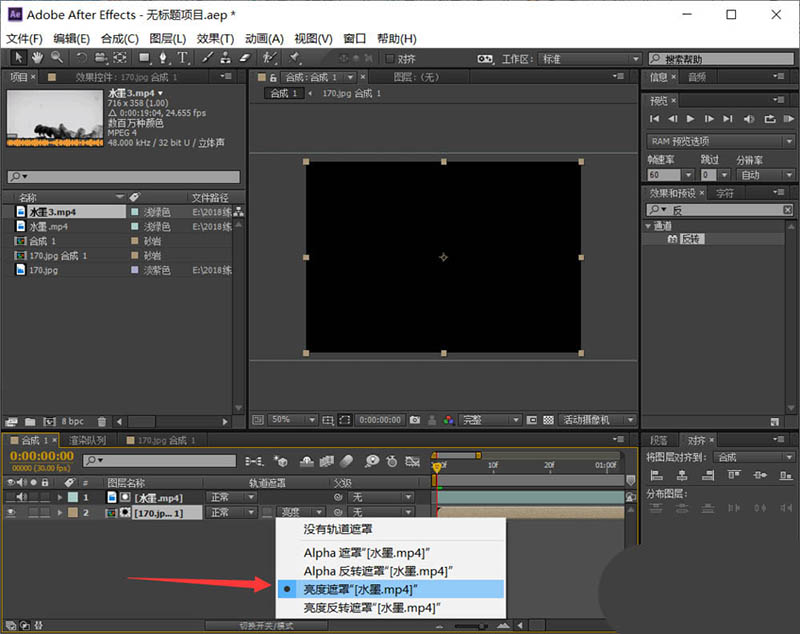Toggle audio for the 水墨.mp4 layer
Screen dimensions: 800x634
pos(22,497)
